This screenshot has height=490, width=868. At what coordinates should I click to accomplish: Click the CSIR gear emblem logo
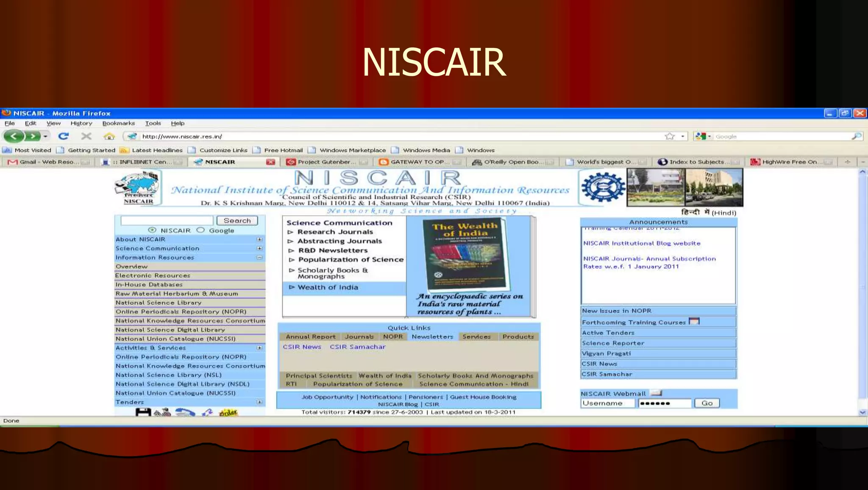[x=603, y=187]
